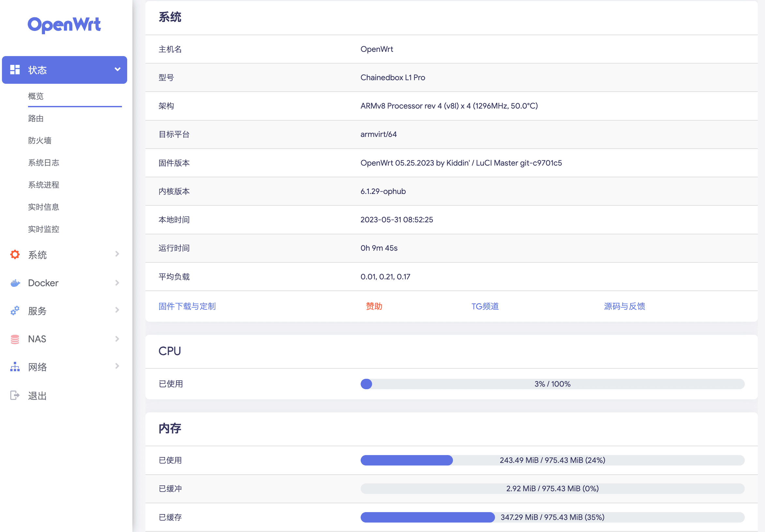Open the red 赞助 link
The height and width of the screenshot is (532, 765).
(x=374, y=306)
